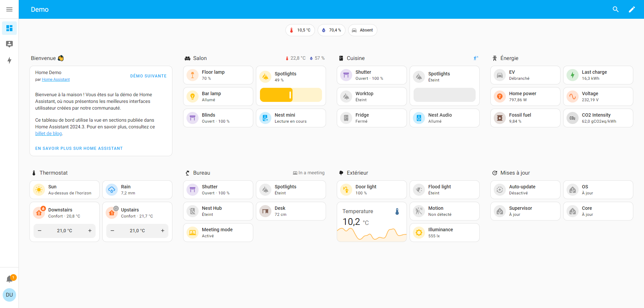Screen dimensions: 644x308
Task: Click the Home power icon
Action: pyautogui.click(x=500, y=97)
